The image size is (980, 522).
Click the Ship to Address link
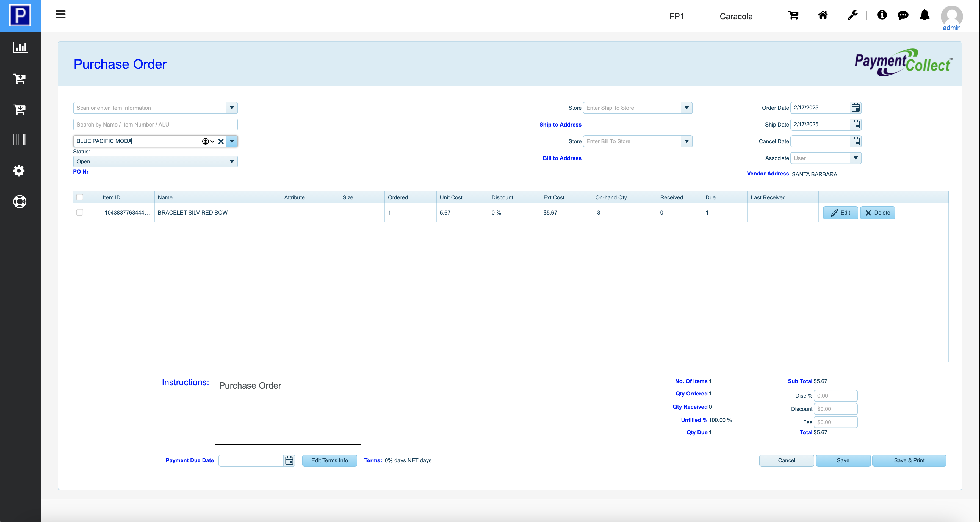[x=560, y=125]
